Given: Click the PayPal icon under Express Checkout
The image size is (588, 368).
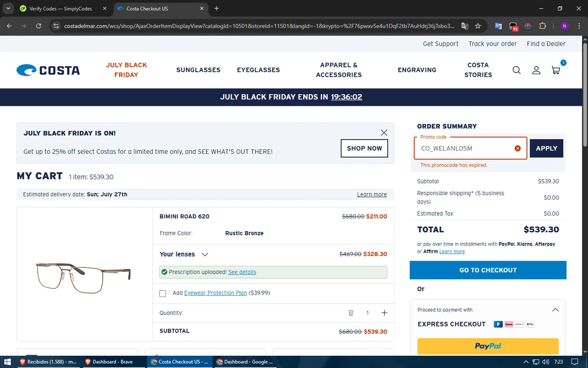Looking at the screenshot, I should point(498,324).
